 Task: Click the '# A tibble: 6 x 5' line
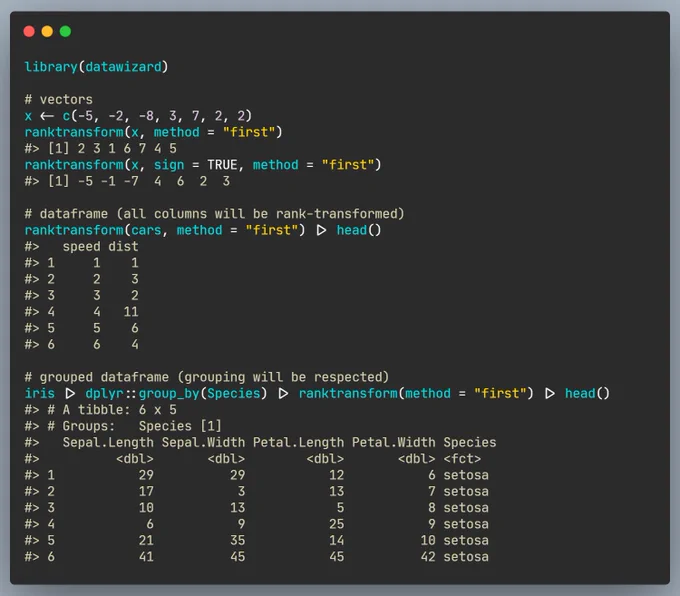pyautogui.click(x=101, y=410)
